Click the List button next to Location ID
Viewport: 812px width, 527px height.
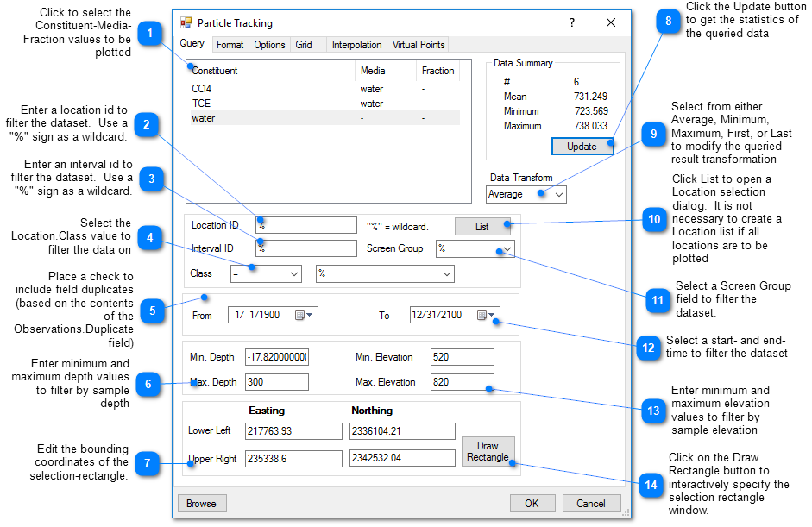[482, 225]
